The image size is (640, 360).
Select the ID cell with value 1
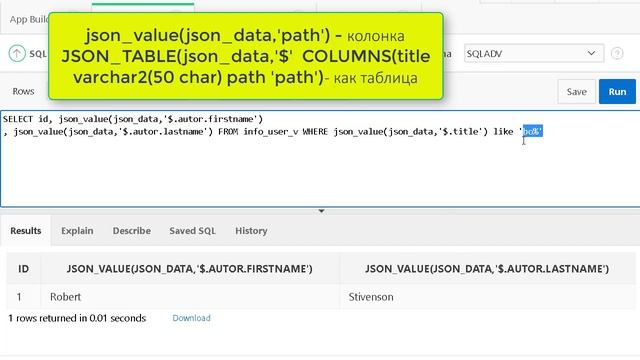click(x=23, y=297)
